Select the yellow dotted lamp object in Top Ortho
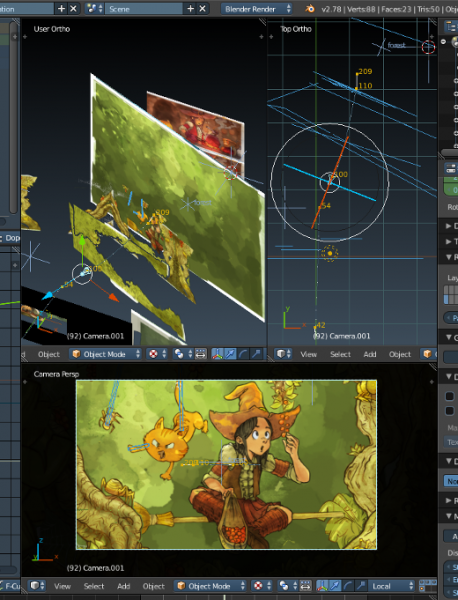The image size is (458, 600). (x=329, y=253)
